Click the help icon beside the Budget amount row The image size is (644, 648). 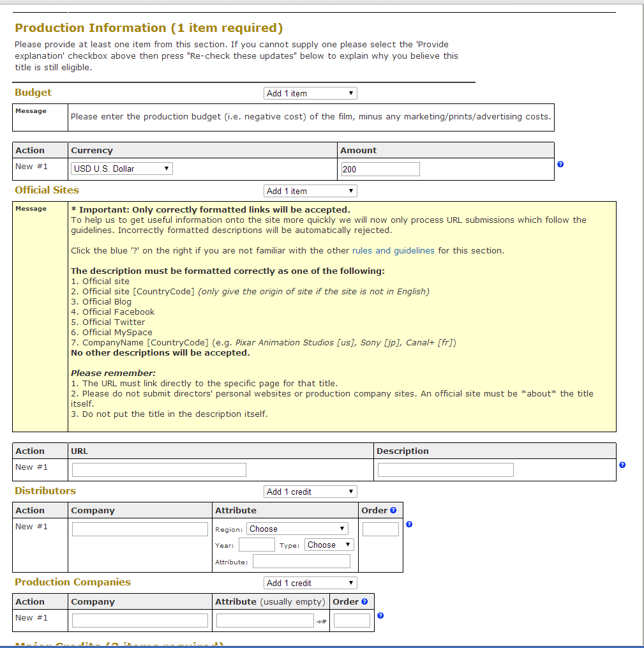point(560,164)
